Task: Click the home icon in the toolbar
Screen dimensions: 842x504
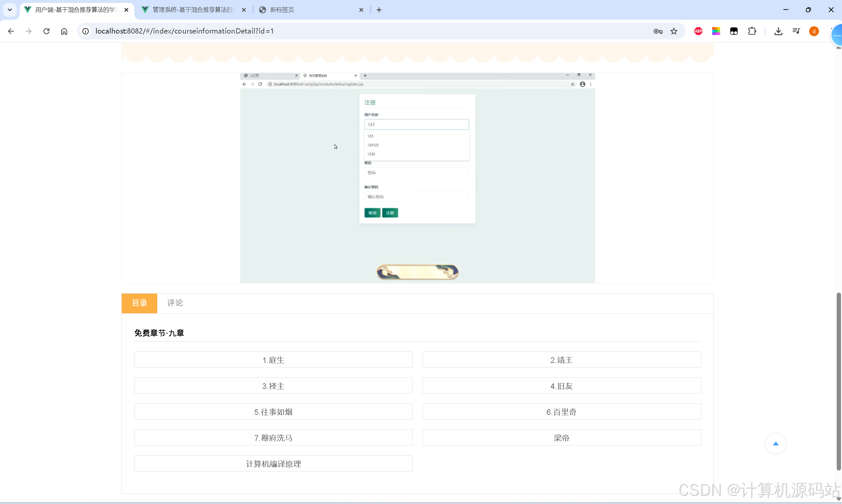Action: [x=64, y=31]
